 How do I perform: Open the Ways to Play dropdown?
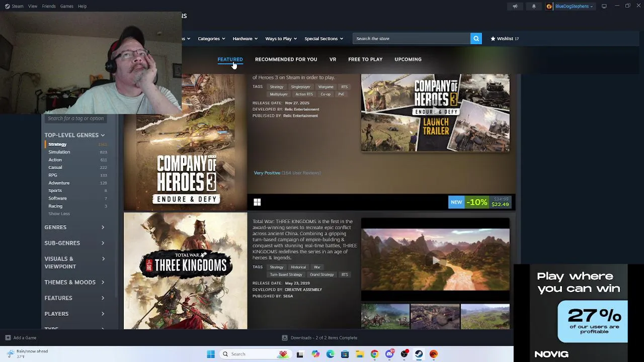tap(281, 39)
